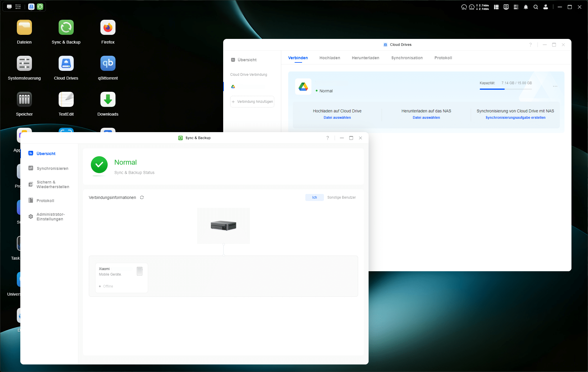The image size is (588, 372).
Task: Refresh Verbindungsinformationen with the reload icon
Action: coord(142,197)
